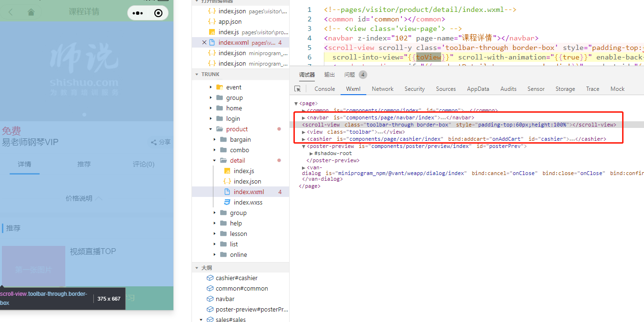This screenshot has width=644, height=322.
Task: Open the Security devtools tab
Action: tap(414, 89)
